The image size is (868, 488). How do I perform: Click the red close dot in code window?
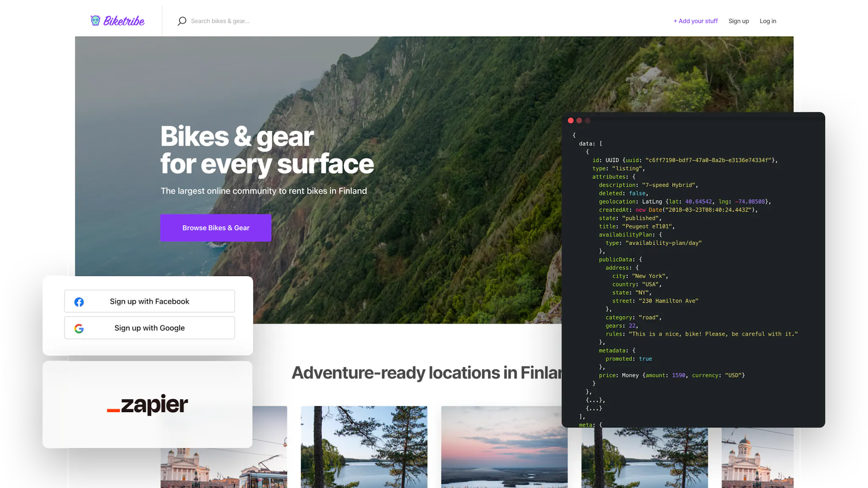(x=570, y=120)
